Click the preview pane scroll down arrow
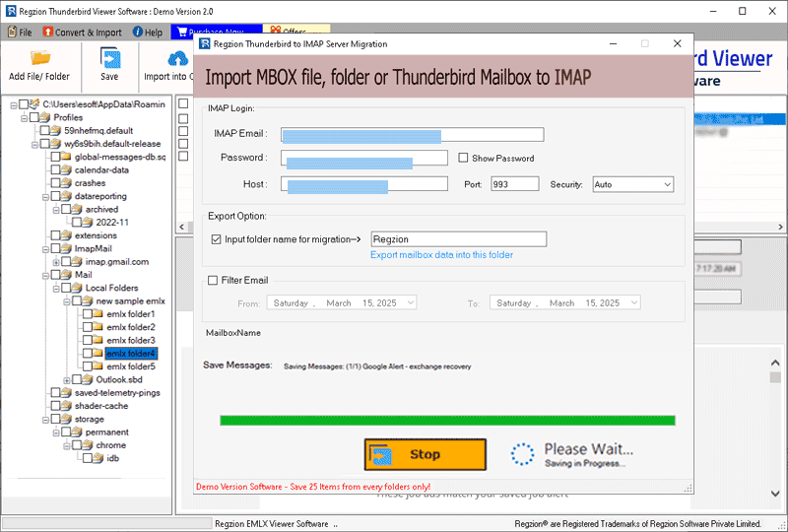The image size is (788, 532). (775, 494)
